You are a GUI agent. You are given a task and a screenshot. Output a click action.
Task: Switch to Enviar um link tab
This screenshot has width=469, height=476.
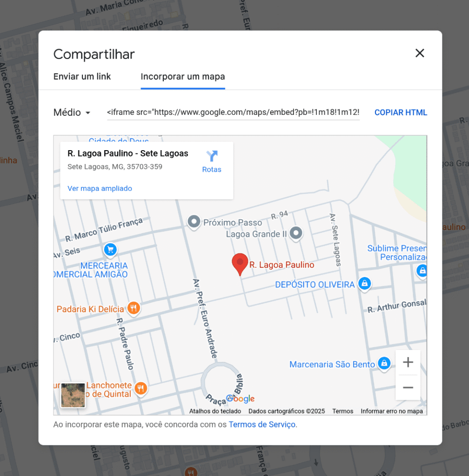click(x=82, y=77)
